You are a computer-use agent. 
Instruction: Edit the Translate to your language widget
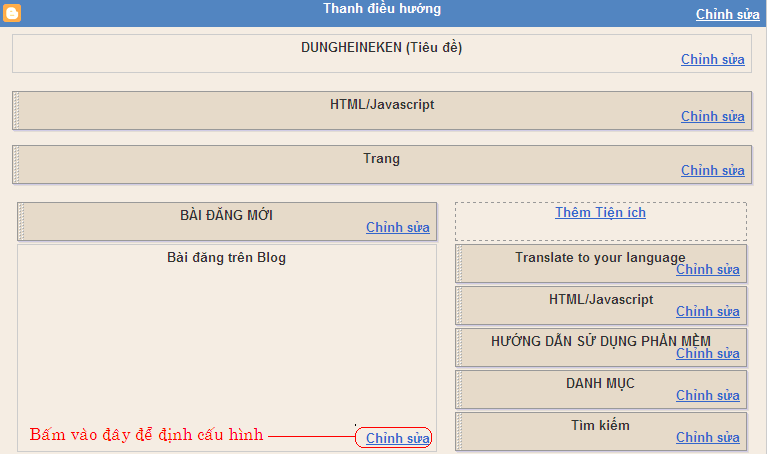[708, 270]
